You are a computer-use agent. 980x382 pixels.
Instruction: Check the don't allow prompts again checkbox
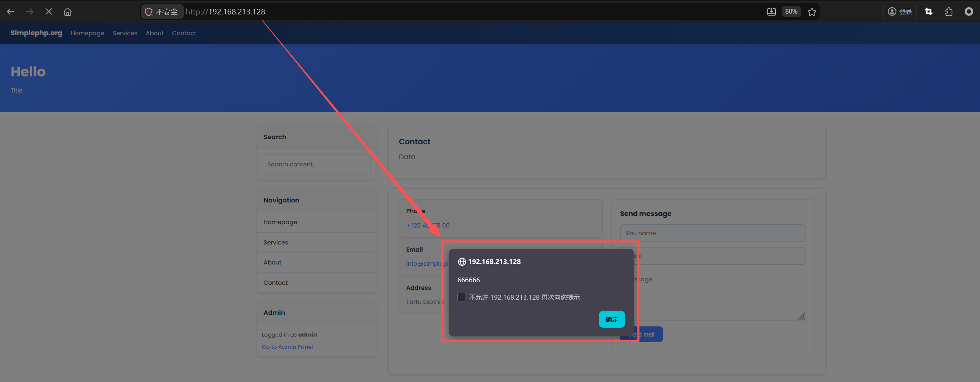coord(462,297)
